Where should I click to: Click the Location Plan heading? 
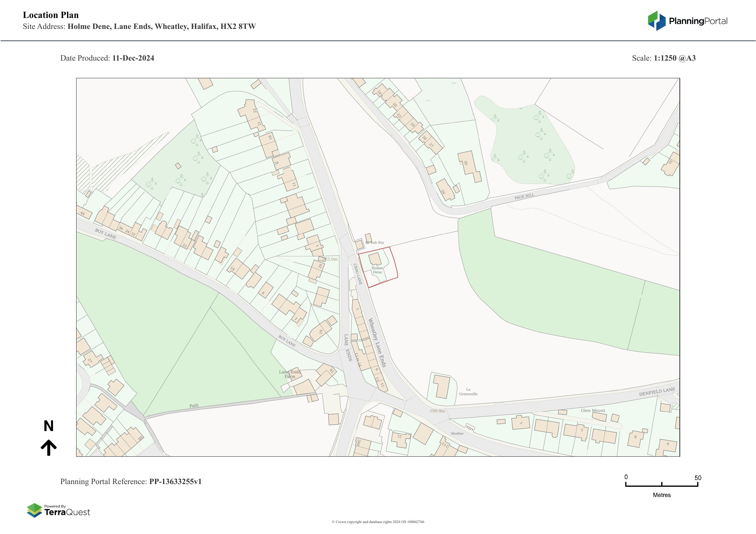51,15
